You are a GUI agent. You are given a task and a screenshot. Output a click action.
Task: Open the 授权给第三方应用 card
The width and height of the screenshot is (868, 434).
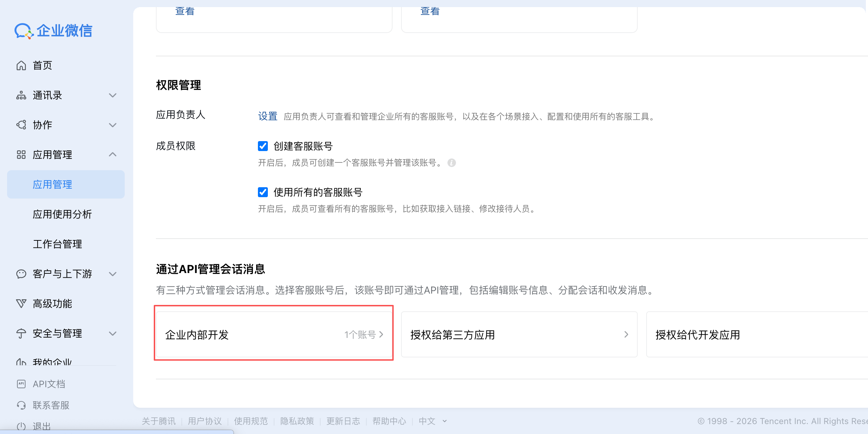[x=519, y=334]
